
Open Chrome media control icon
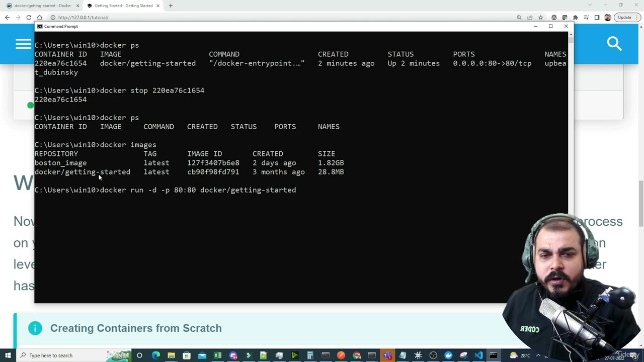(x=586, y=17)
